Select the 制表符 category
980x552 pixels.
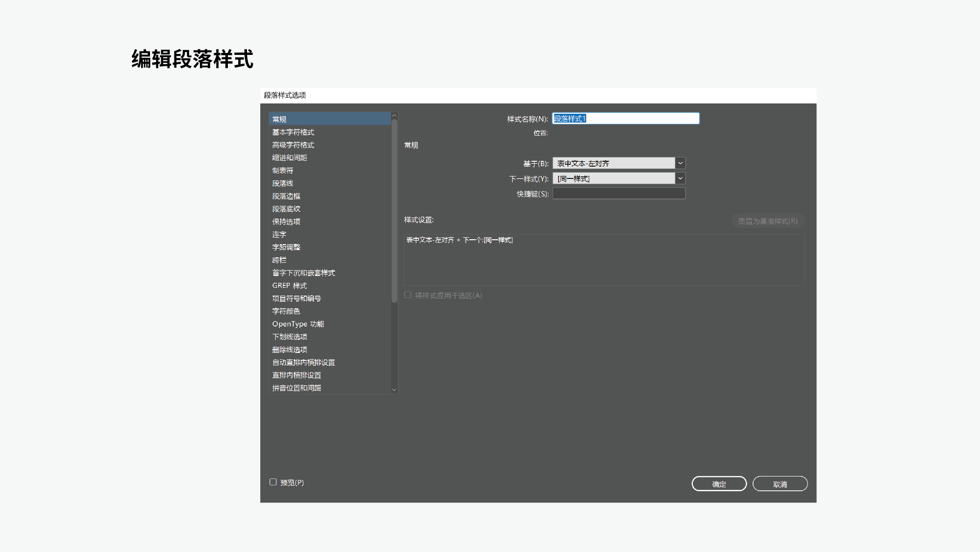point(330,170)
